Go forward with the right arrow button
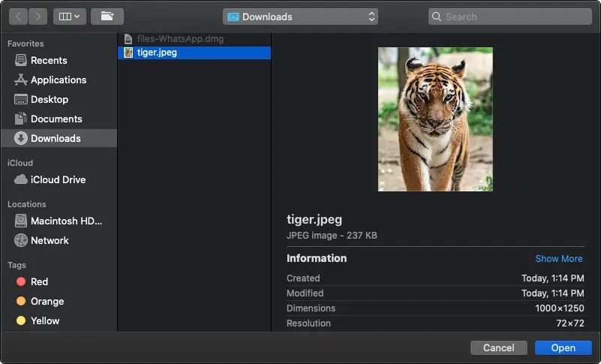The image size is (601, 364). [x=38, y=17]
